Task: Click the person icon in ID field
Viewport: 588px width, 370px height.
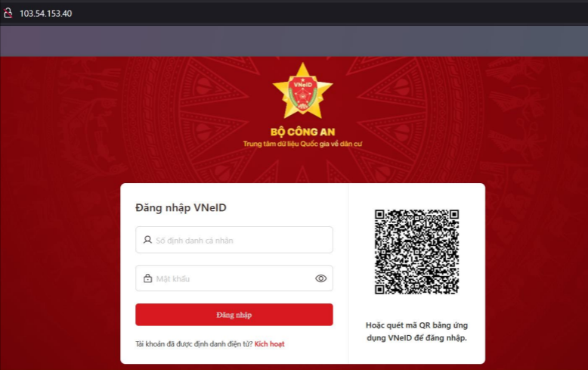Action: click(x=147, y=240)
